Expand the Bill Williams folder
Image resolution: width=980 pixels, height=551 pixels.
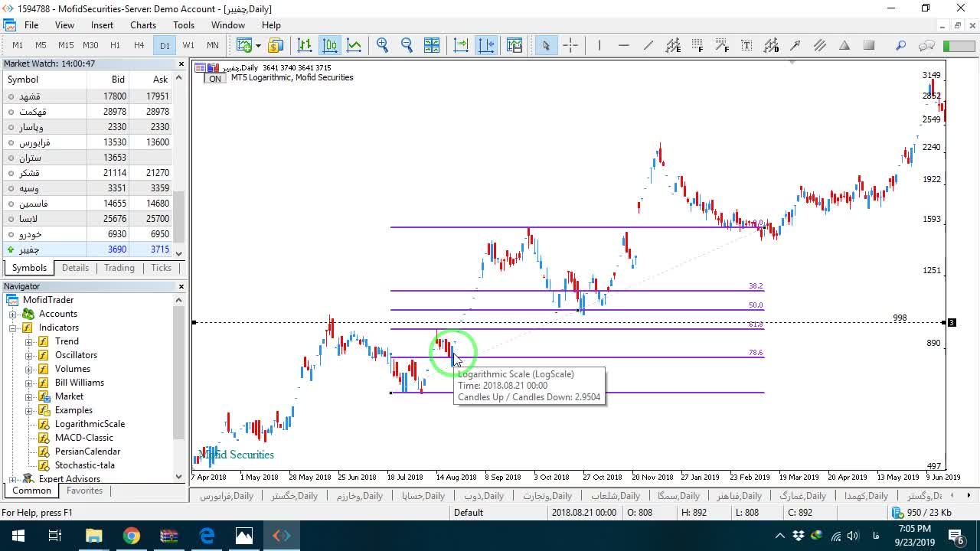point(29,383)
